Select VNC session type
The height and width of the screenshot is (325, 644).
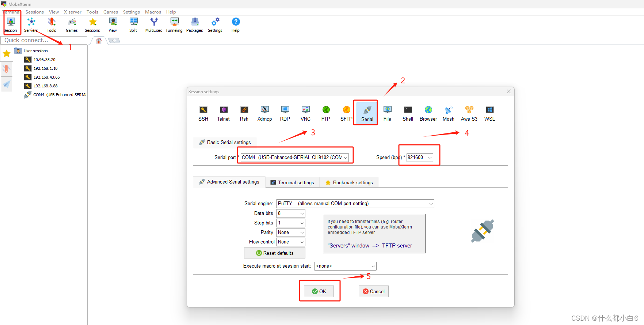coord(306,113)
